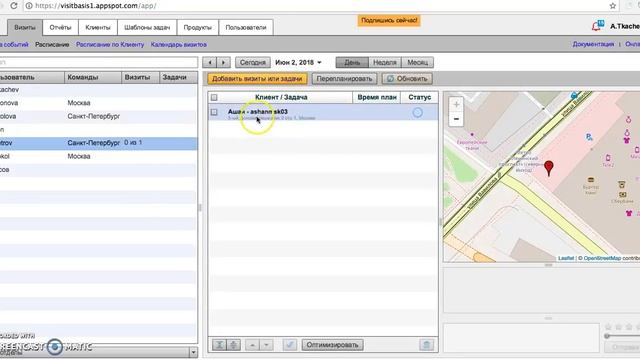This screenshot has height=360, width=640.
Task: Sort by Визиты column header
Action: tap(140, 77)
